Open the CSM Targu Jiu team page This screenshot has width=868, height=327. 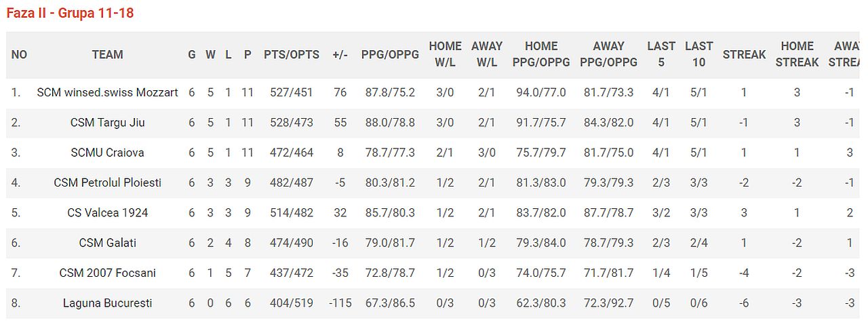(x=107, y=123)
